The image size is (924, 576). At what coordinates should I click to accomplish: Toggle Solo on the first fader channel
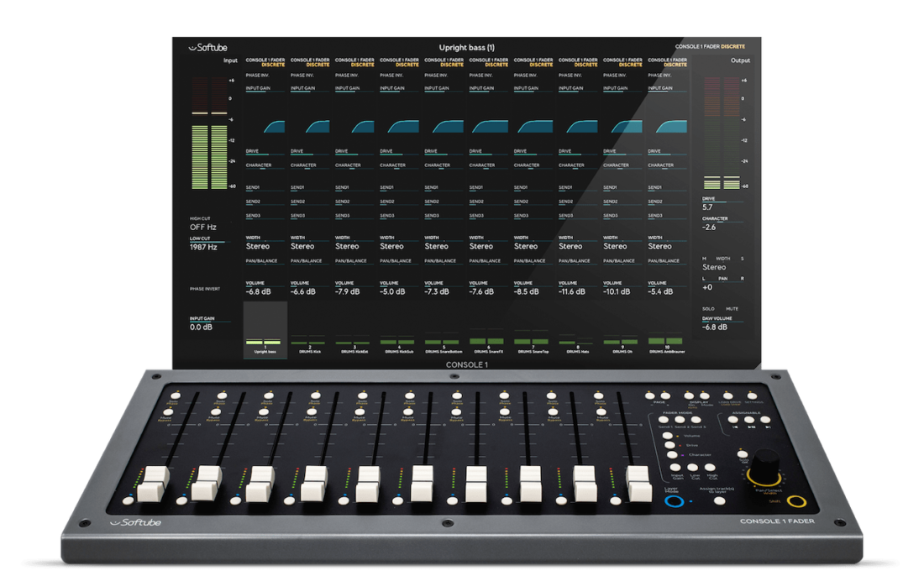coord(175,395)
